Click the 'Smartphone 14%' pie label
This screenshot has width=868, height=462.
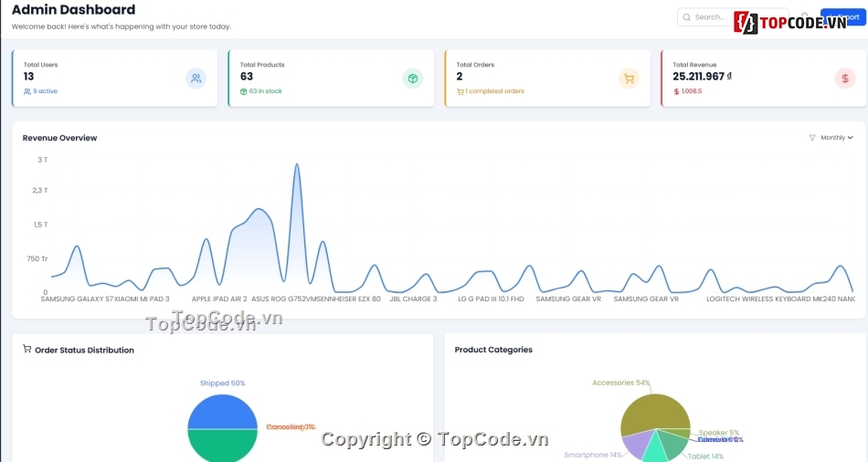[593, 455]
